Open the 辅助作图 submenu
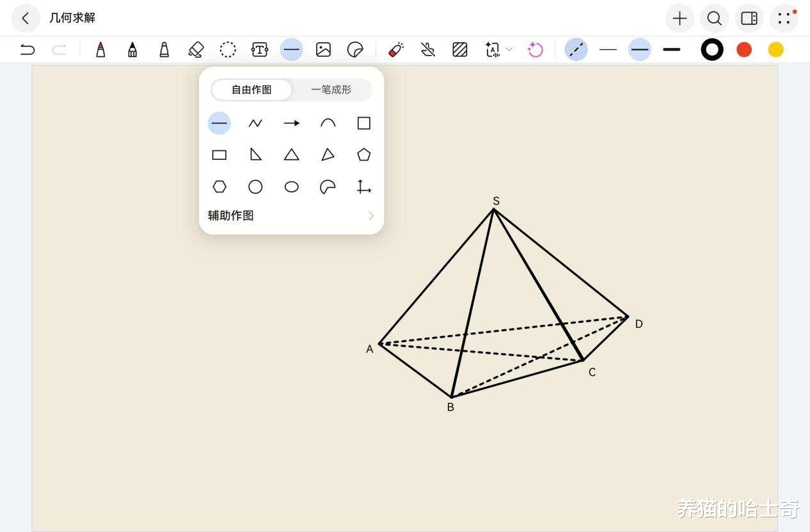Image resolution: width=810 pixels, height=532 pixels. tap(292, 215)
